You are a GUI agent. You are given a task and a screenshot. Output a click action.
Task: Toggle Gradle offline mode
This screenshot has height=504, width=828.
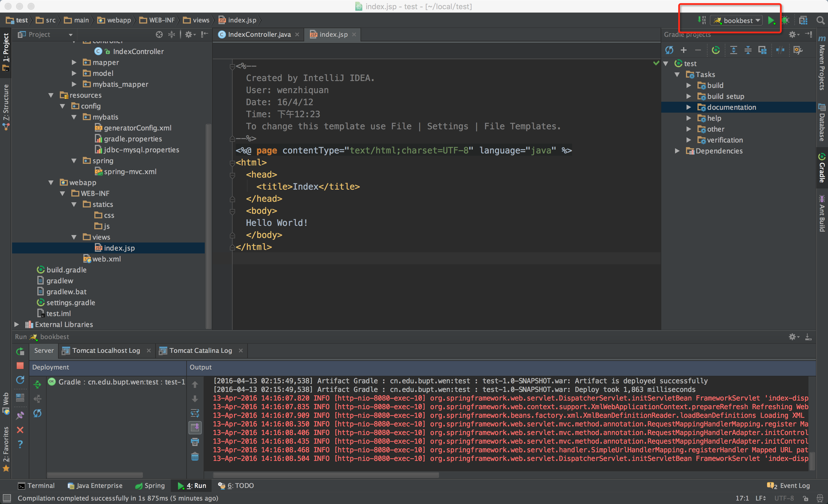(x=780, y=50)
